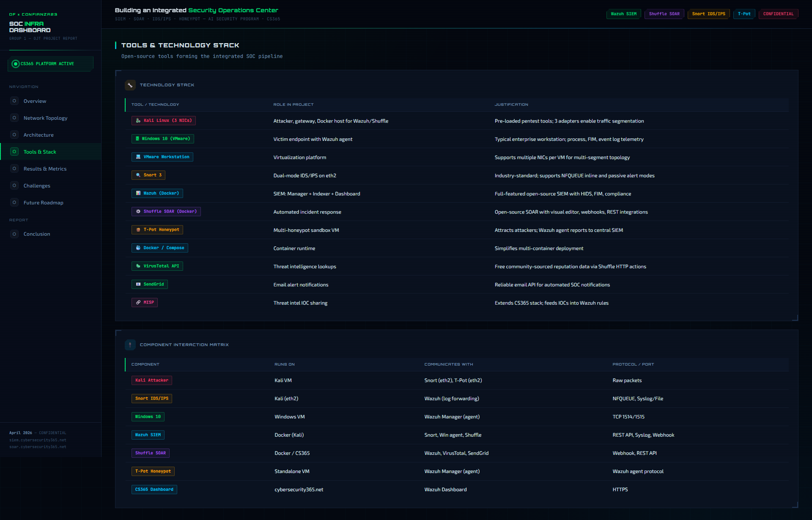Screen dimensions: 812x520
Task: Open siem.cybersecurity365.net link in sidebar footer
Action: click(x=38, y=440)
